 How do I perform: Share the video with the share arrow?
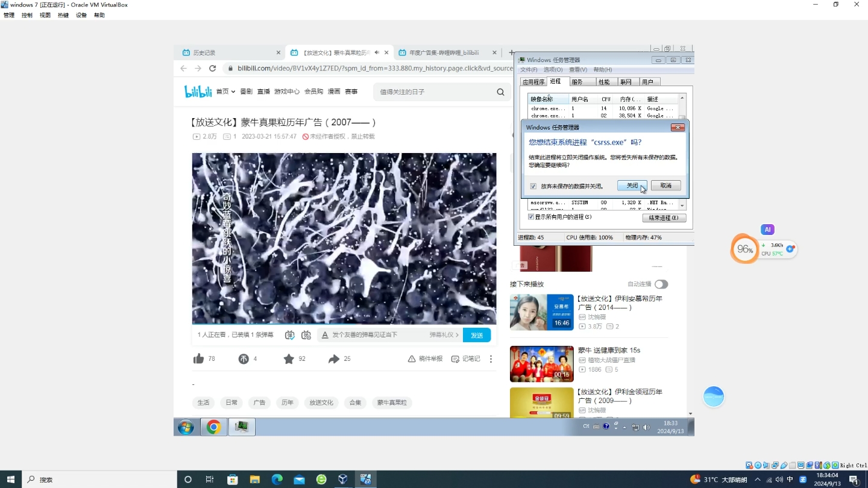334,359
